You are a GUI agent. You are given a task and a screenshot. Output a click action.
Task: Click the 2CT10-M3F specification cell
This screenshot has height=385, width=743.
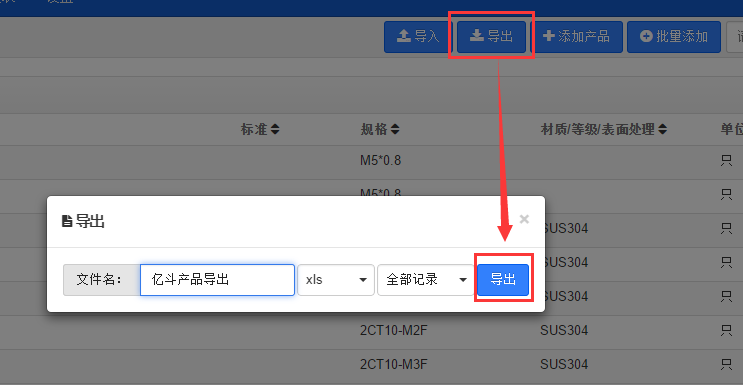coord(394,365)
